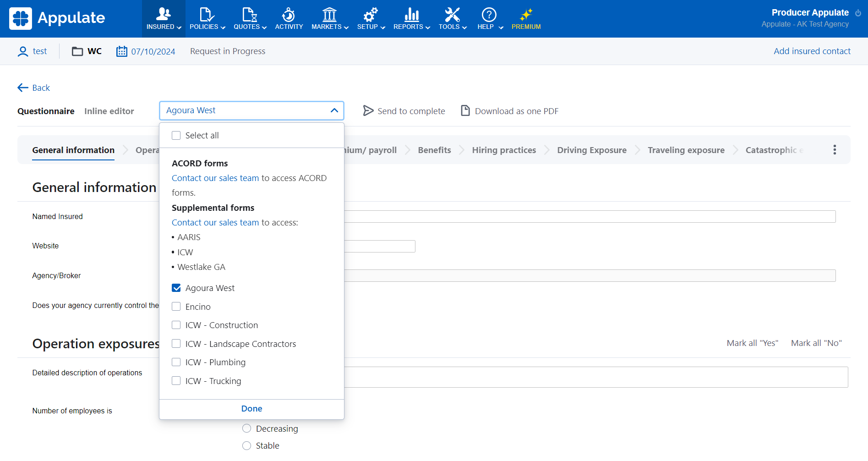Click the Agency/Broker input field
Screen dimensions: 868x461
coord(590,275)
